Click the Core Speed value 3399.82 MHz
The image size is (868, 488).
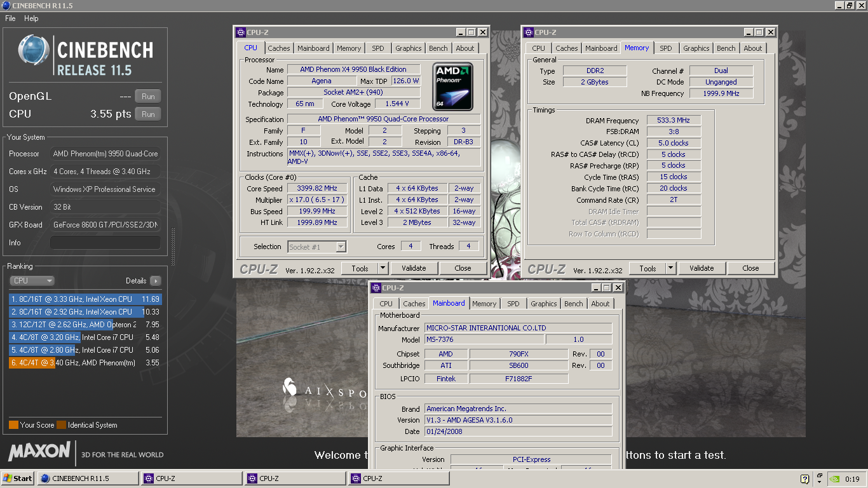[x=317, y=188]
